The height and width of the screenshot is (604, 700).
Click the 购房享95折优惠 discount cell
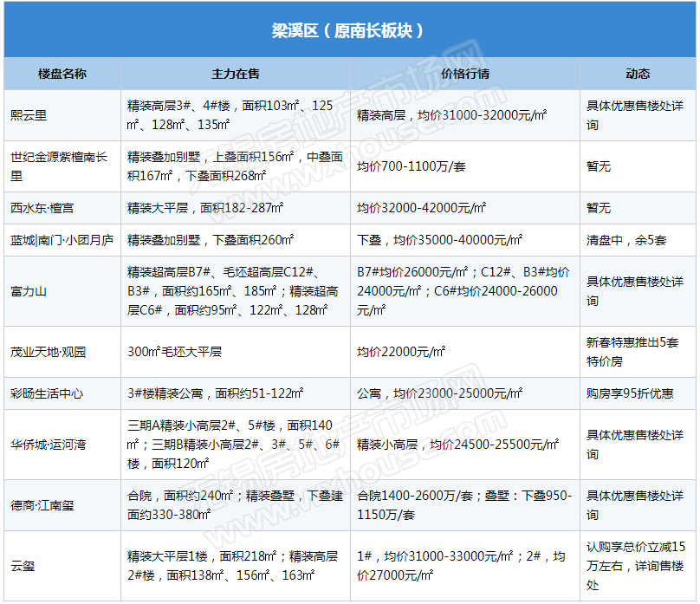tap(630, 393)
